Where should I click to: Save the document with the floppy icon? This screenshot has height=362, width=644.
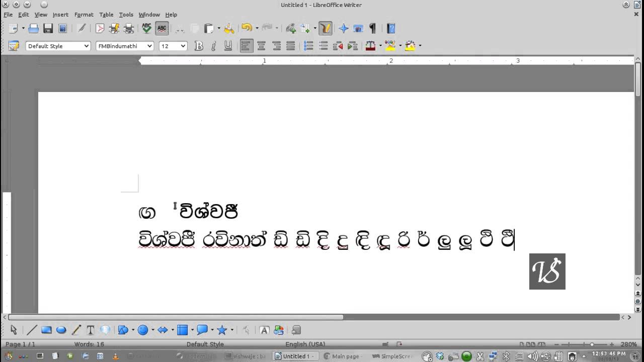[48, 29]
